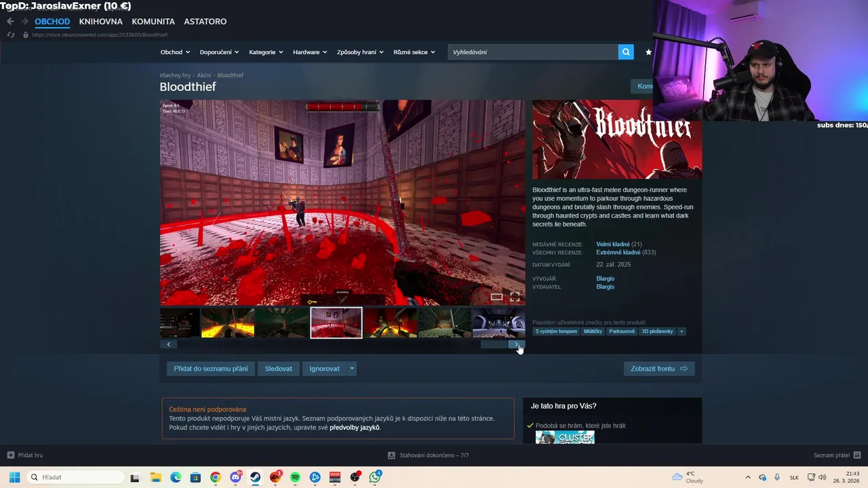Open Microsoft Edge from the taskbar
Viewport: 868px width, 488px height.
click(x=176, y=477)
